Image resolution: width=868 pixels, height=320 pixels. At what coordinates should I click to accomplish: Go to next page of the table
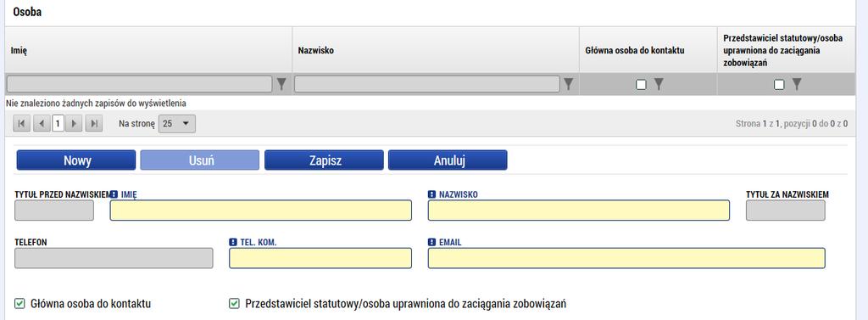[74, 123]
